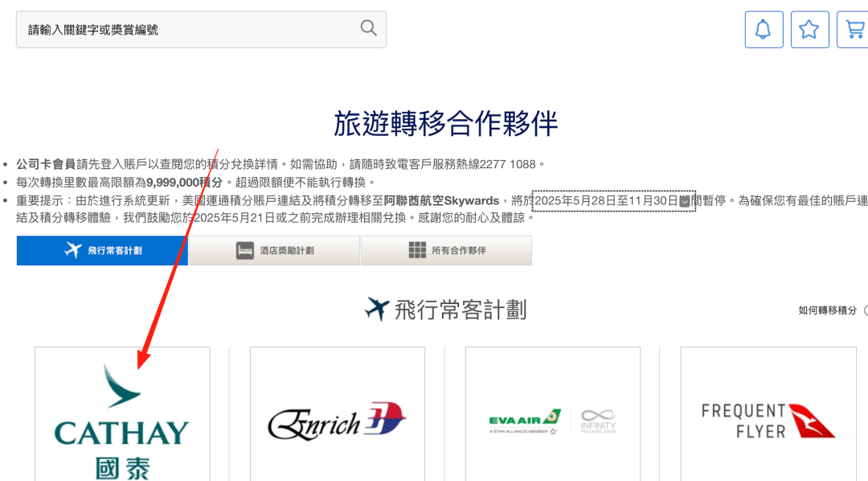Open the shopping cart icon

pyautogui.click(x=853, y=30)
